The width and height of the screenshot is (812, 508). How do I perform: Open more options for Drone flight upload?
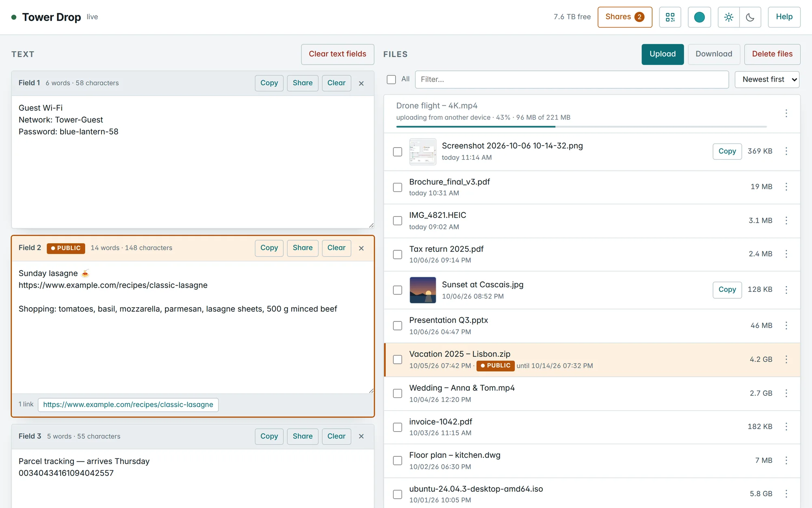point(786,113)
